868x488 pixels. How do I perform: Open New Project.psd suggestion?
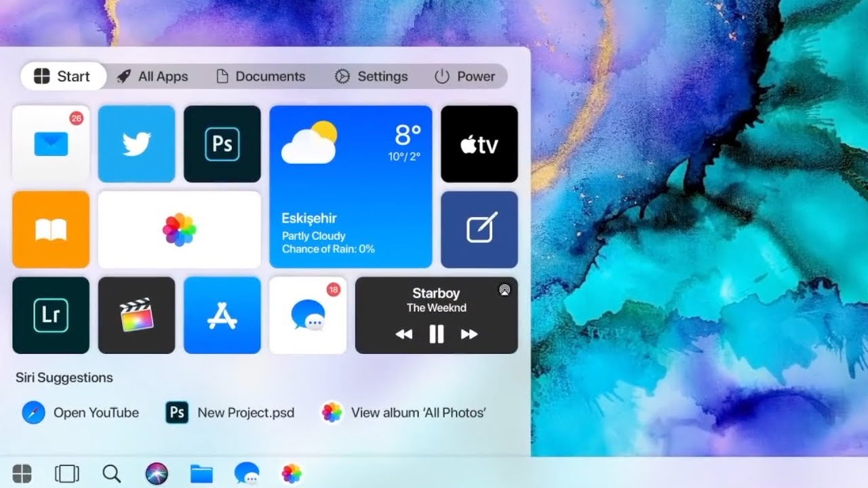click(x=231, y=412)
